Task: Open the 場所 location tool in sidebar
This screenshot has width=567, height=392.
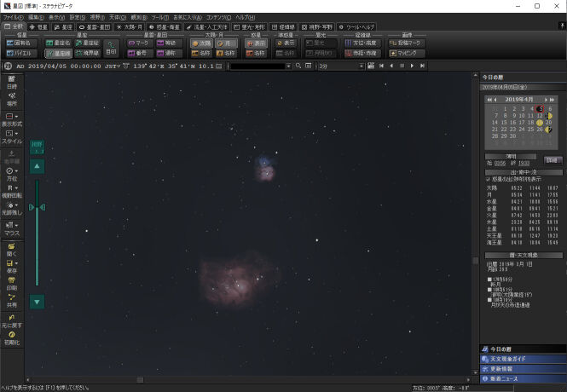Action: (12, 100)
